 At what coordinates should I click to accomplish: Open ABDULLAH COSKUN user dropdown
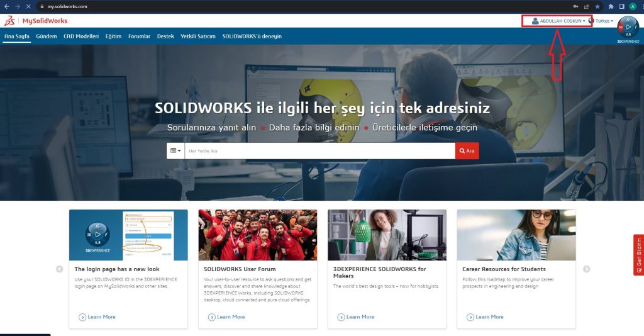[x=558, y=21]
